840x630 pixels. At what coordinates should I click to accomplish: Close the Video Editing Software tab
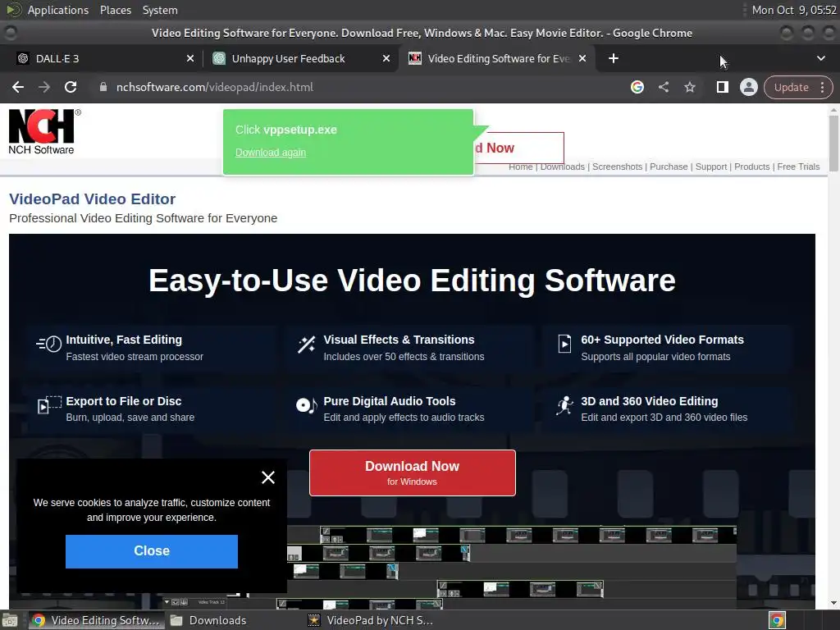coord(582,58)
